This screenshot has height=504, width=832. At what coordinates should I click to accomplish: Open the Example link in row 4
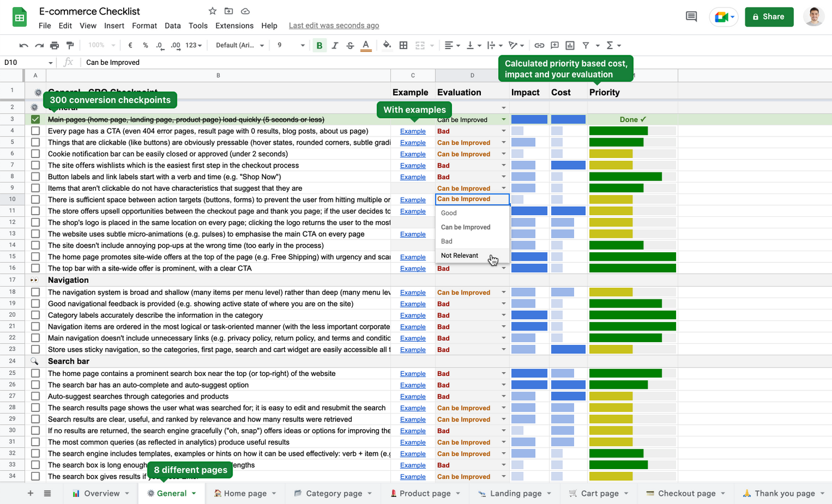point(413,131)
